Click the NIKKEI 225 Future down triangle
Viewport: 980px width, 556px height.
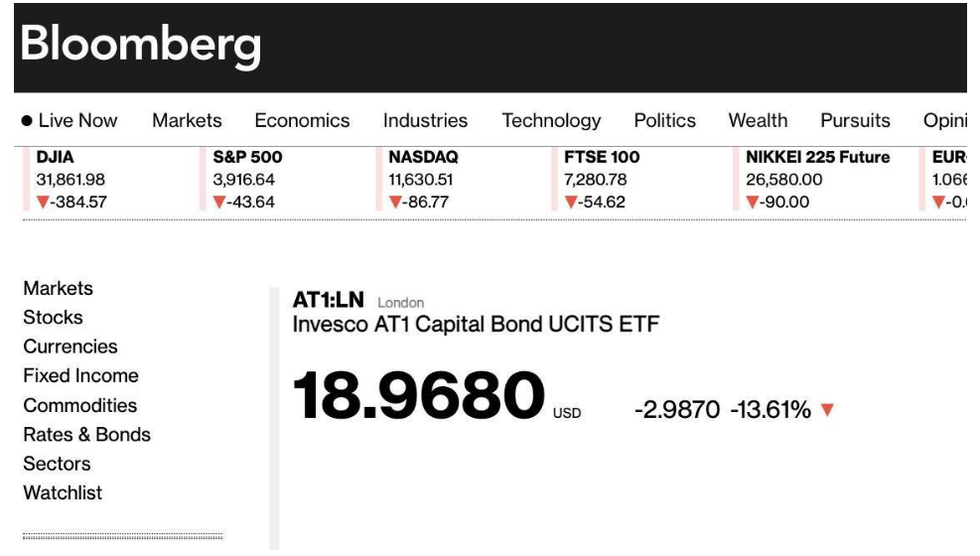pos(753,203)
